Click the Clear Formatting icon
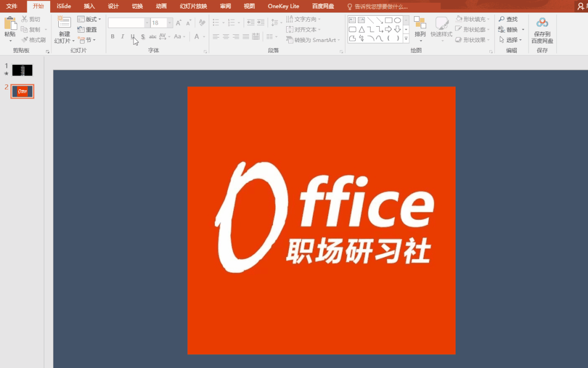This screenshot has width=588, height=368. tap(202, 23)
